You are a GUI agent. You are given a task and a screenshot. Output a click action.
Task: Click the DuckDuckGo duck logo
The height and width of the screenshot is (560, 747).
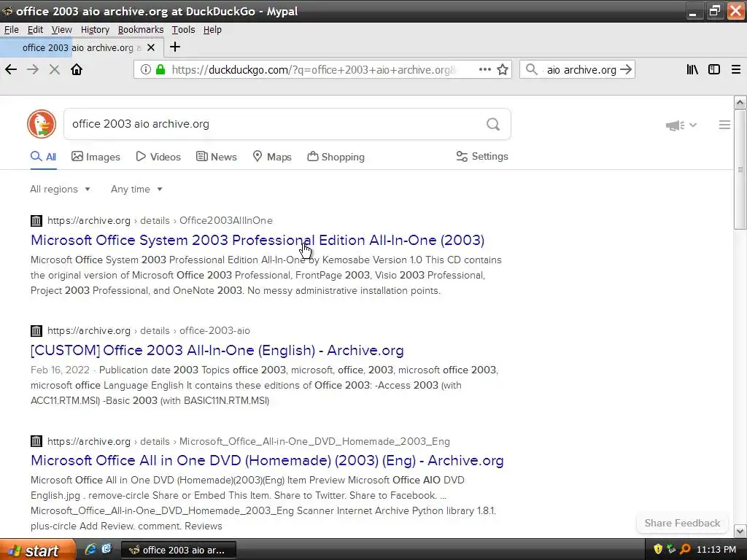42,124
